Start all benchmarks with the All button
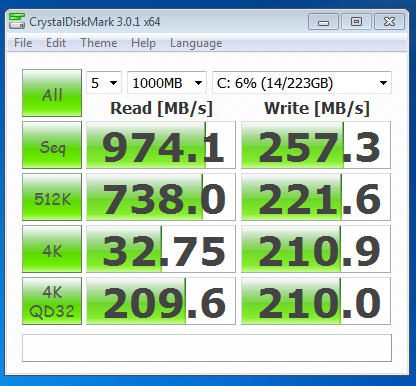 coord(52,93)
